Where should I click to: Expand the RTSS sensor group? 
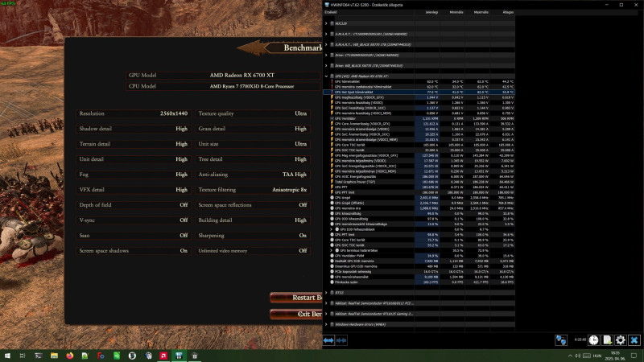327,293
